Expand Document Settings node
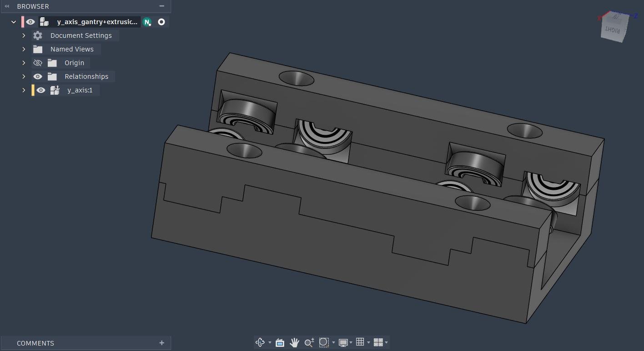The width and height of the screenshot is (644, 351). [24, 36]
